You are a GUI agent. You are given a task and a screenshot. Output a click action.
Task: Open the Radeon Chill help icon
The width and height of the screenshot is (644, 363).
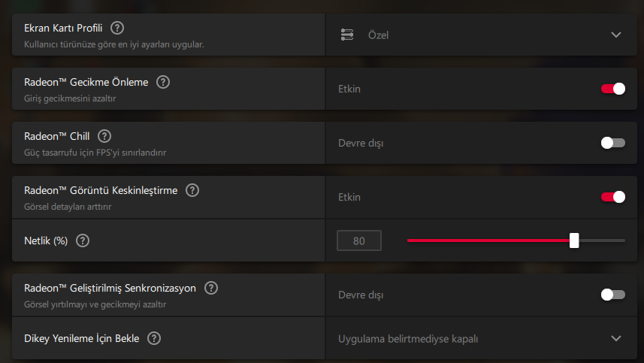pos(104,136)
